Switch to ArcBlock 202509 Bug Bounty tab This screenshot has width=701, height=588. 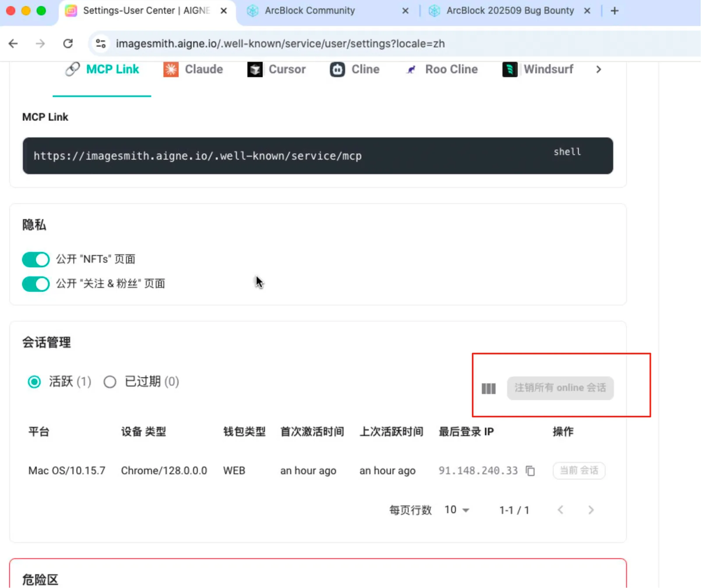(510, 11)
